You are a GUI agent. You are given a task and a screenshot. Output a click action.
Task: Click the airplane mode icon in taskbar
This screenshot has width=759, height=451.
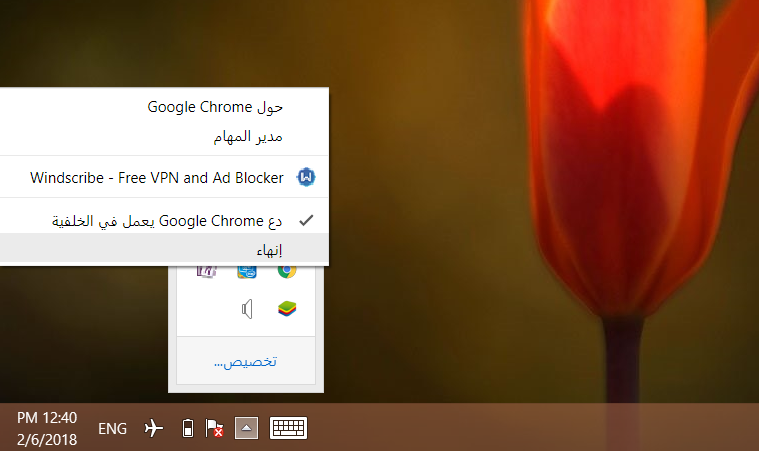click(x=153, y=428)
